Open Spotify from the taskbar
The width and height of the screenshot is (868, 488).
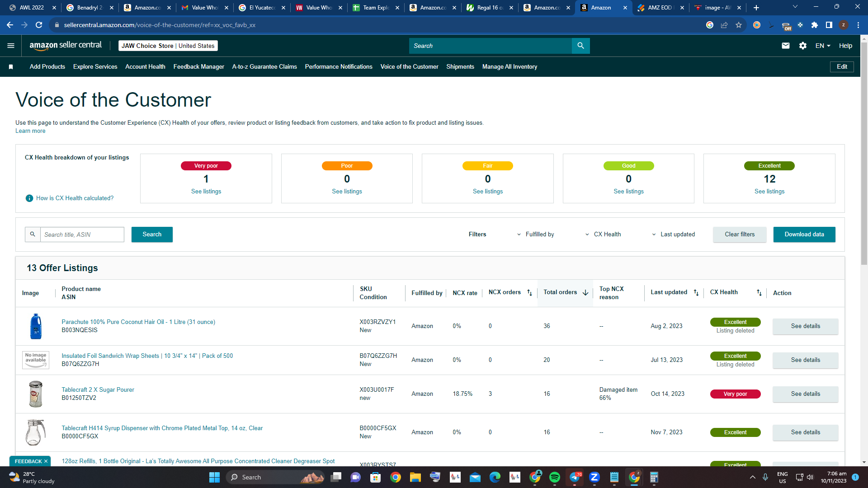tap(555, 477)
